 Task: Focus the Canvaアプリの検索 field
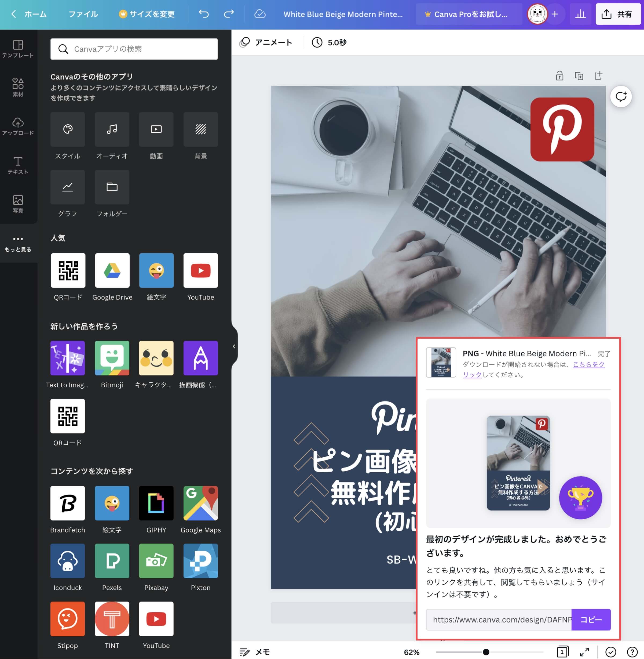tap(134, 49)
